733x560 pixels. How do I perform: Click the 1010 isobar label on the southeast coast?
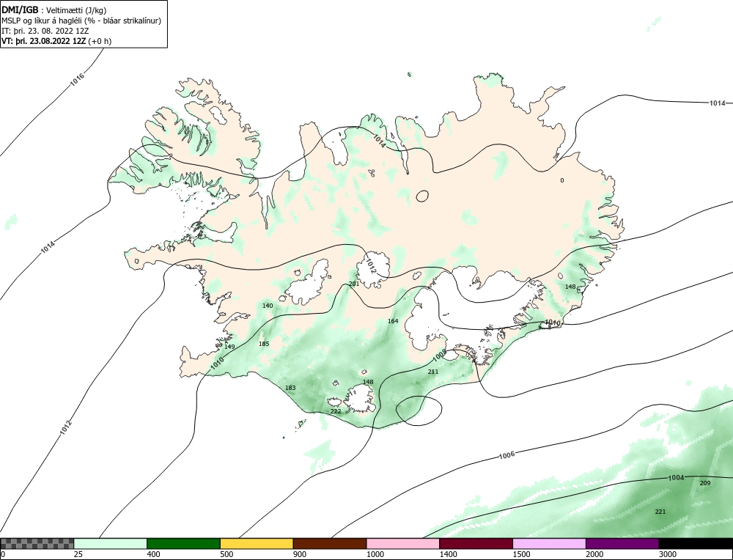coord(553,323)
